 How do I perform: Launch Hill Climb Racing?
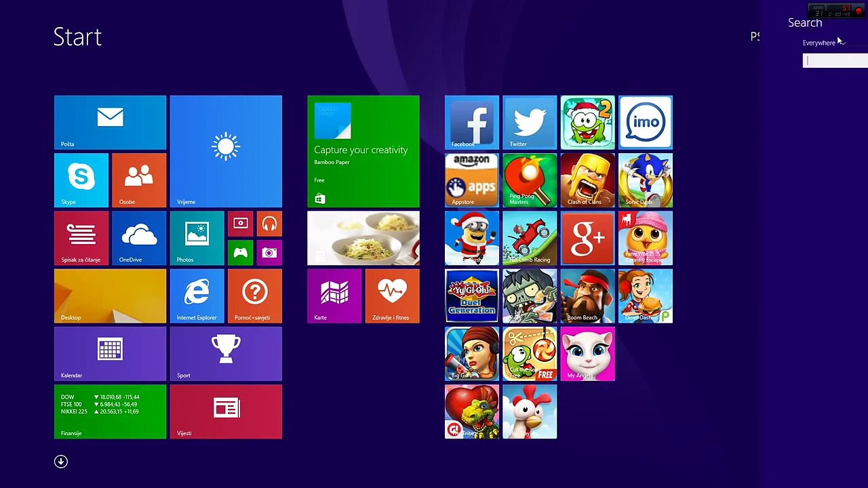[x=530, y=238]
